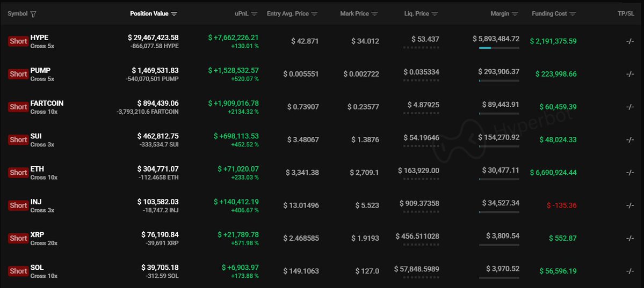Click ETH funding cost $6,690,924.44

[x=553, y=173]
